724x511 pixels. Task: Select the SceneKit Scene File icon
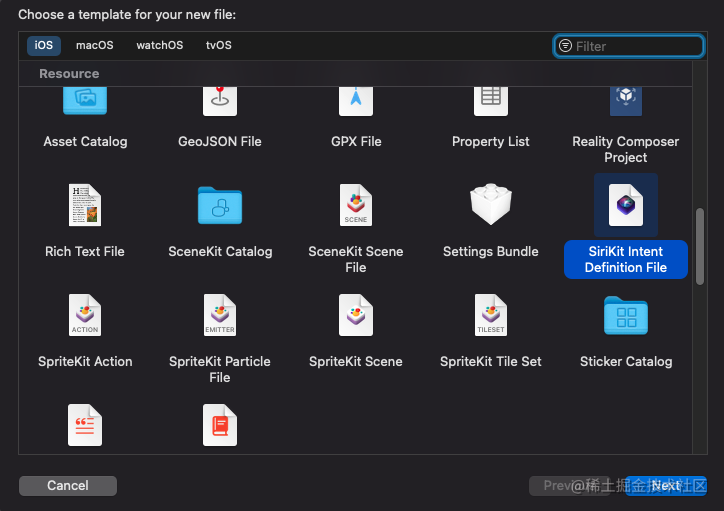[x=356, y=205]
